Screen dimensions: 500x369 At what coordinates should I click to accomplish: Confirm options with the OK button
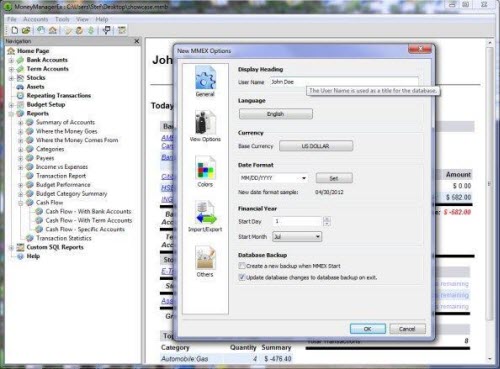point(368,329)
